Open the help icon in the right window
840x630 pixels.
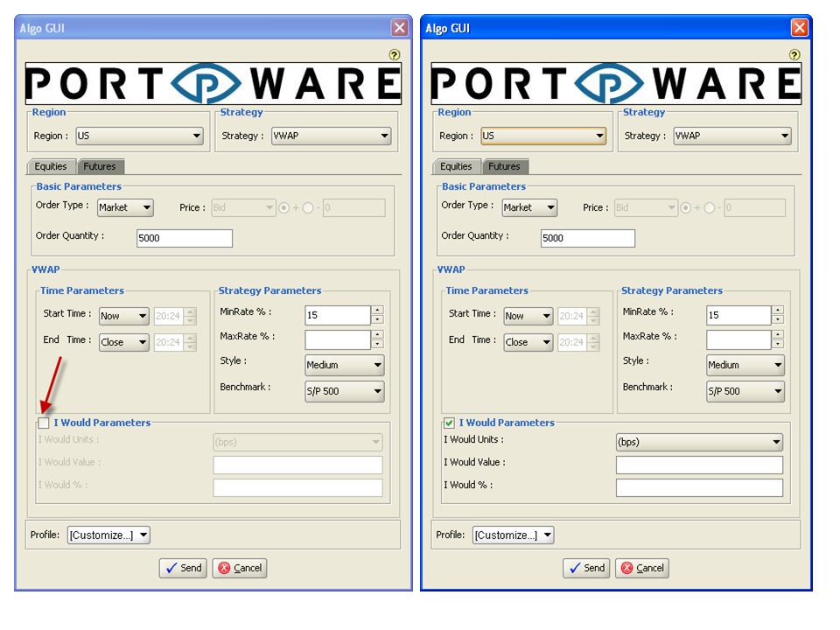[794, 54]
